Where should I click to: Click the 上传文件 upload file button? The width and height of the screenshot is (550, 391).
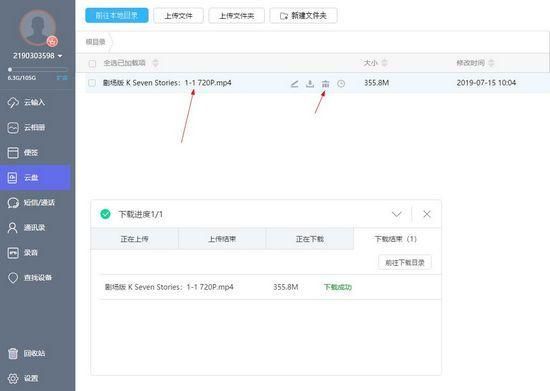179,16
